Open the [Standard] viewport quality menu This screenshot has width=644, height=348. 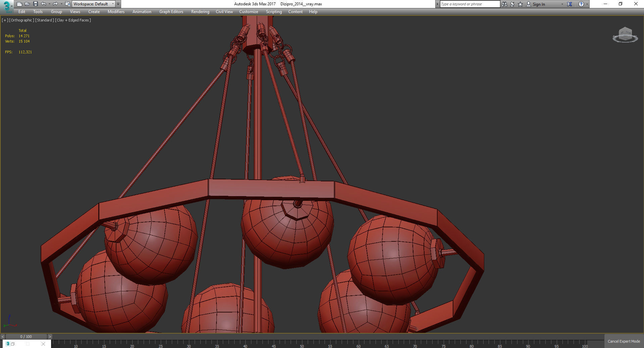point(45,20)
